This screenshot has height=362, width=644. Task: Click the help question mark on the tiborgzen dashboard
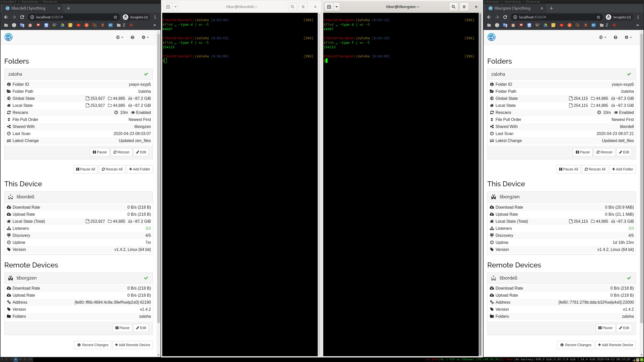point(615,37)
